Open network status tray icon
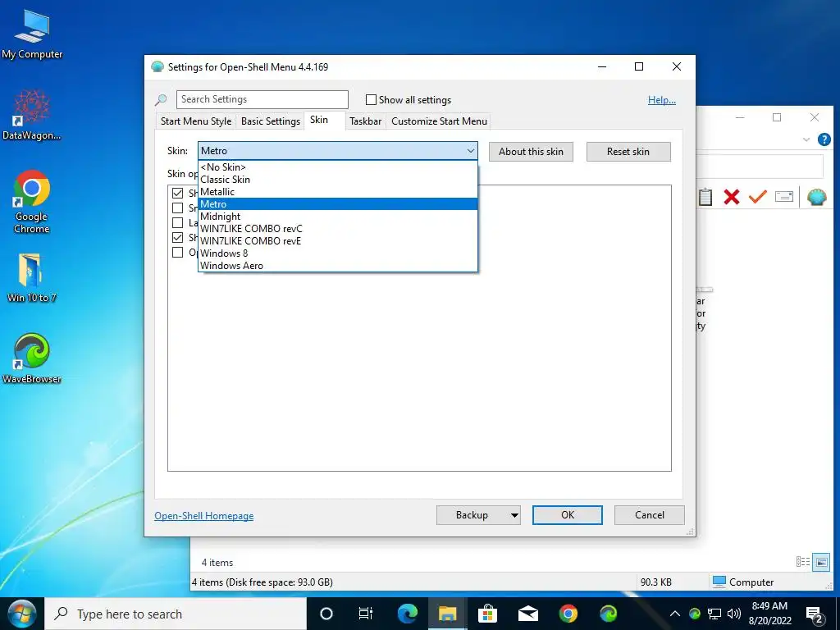This screenshot has width=840, height=630. coord(714,614)
